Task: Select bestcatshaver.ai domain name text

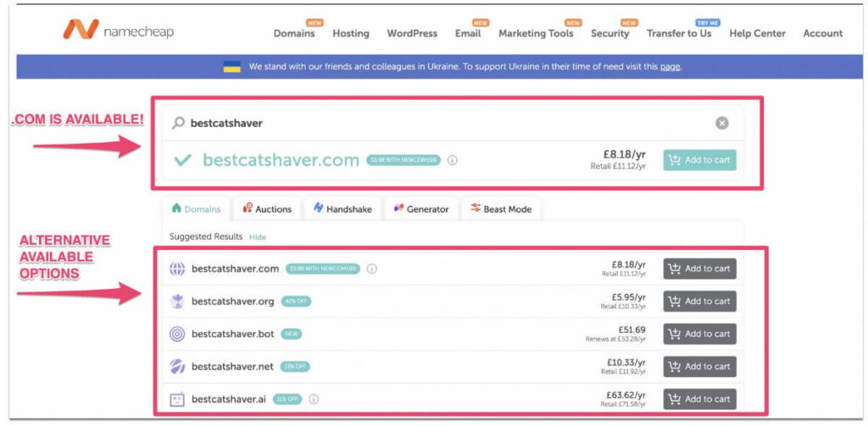Action: 229,399
